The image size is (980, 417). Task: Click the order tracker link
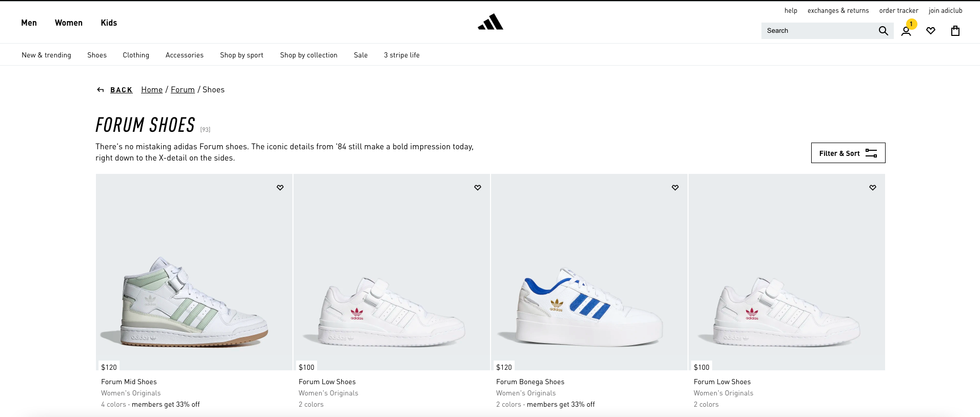(899, 10)
